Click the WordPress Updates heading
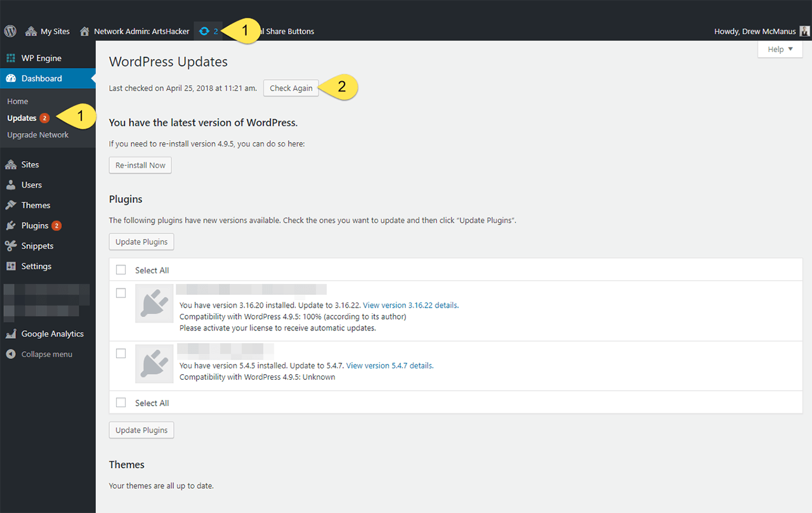The width and height of the screenshot is (812, 513). pyautogui.click(x=168, y=62)
